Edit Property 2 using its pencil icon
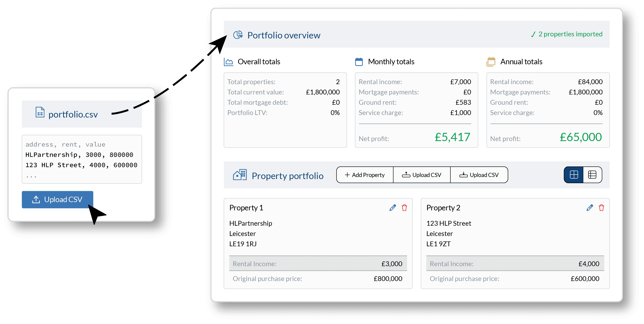The height and width of the screenshot is (324, 644). [589, 207]
